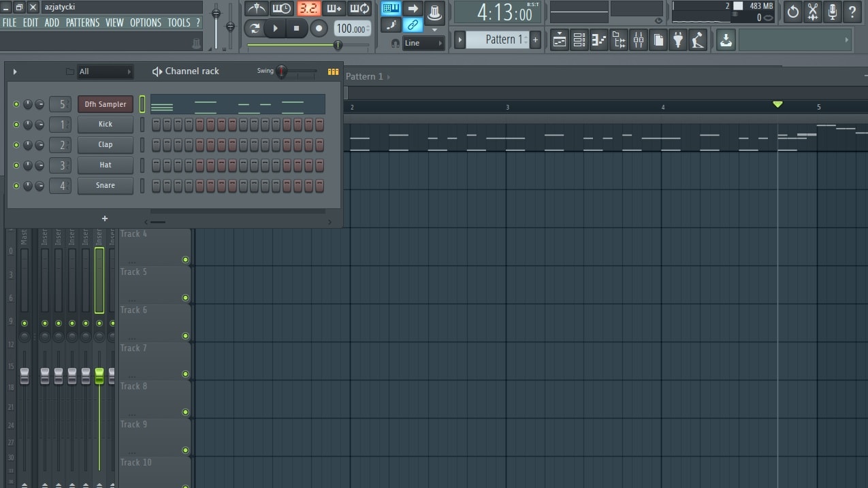868x488 pixels.
Task: Mute the Kick channel
Action: coord(16,125)
